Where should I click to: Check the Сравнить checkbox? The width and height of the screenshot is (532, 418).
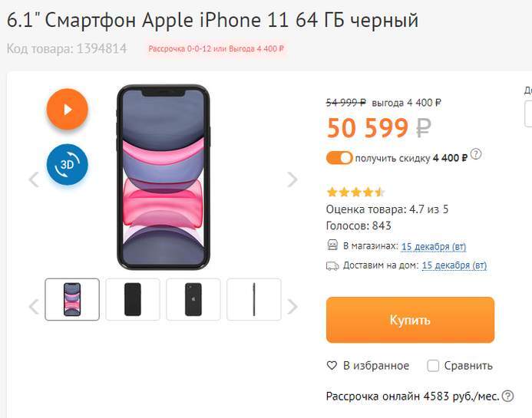pos(433,365)
